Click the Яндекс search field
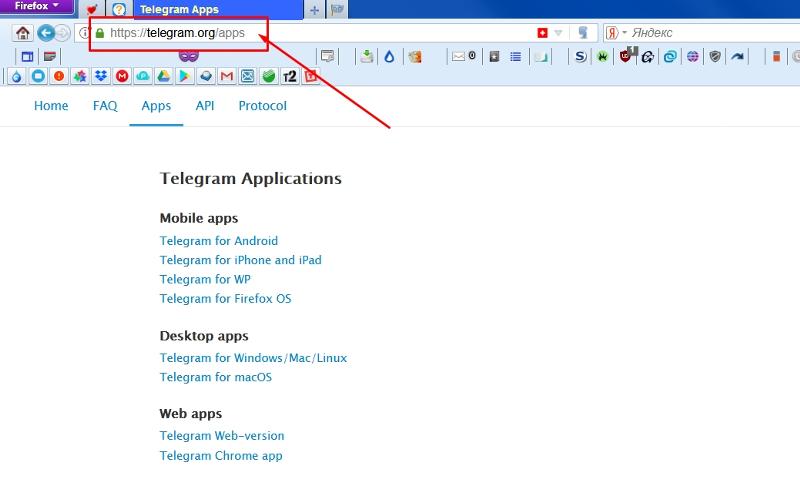 point(714,33)
